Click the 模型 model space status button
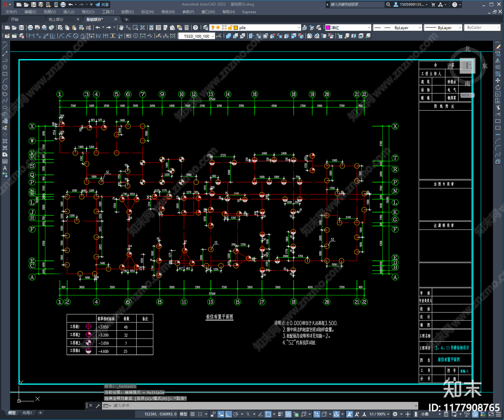The height and width of the screenshot is (420, 504). 184,414
